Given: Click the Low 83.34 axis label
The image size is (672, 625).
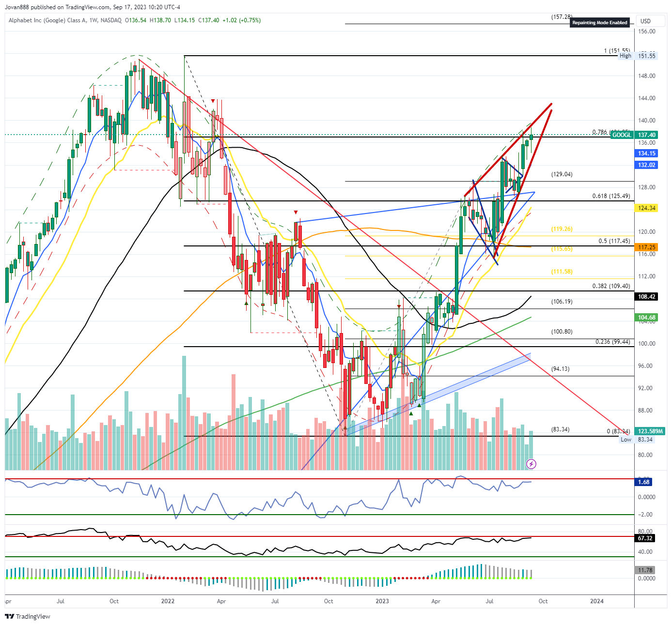Looking at the screenshot, I should click(x=638, y=440).
